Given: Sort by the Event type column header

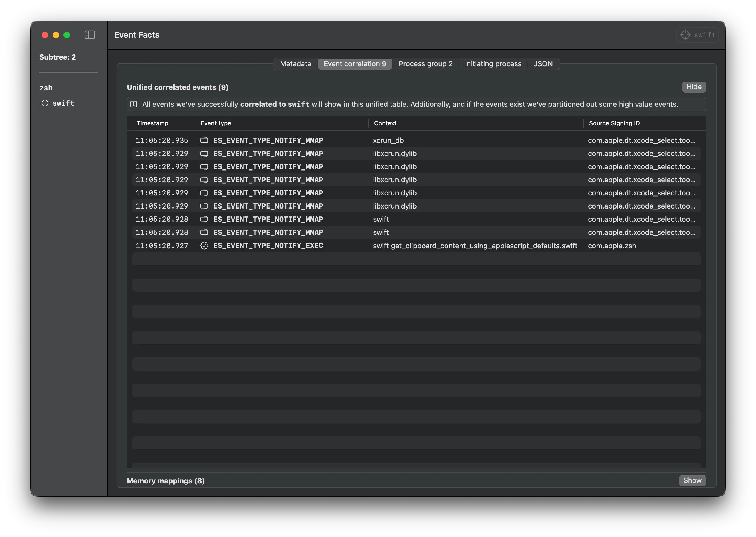Looking at the screenshot, I should (216, 123).
